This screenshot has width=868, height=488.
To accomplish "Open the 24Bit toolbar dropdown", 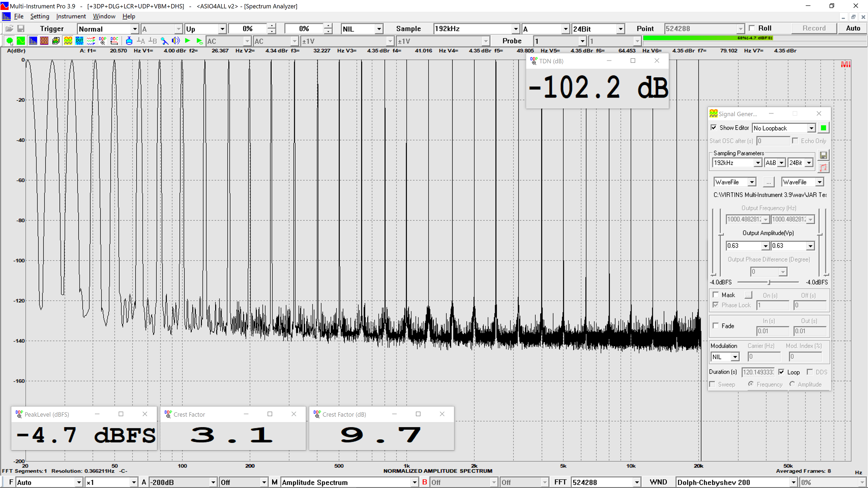I will click(598, 28).
